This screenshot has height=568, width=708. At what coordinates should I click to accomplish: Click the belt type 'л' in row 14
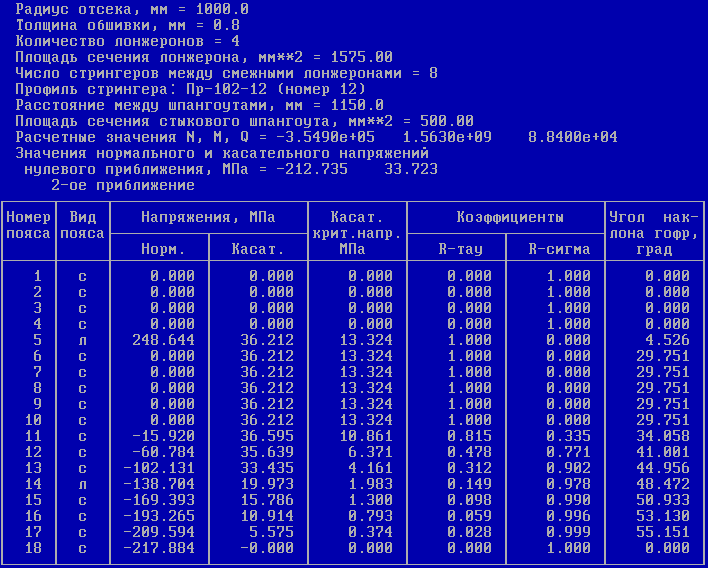(x=82, y=485)
